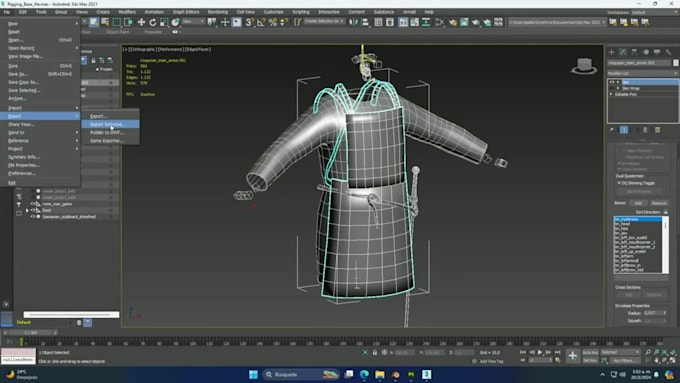This screenshot has height=383, width=680.
Task: Open File Explorer from taskbar
Action: tap(379, 374)
